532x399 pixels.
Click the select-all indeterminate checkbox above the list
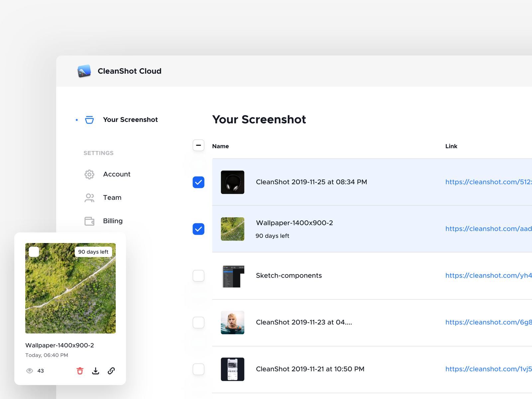(199, 145)
